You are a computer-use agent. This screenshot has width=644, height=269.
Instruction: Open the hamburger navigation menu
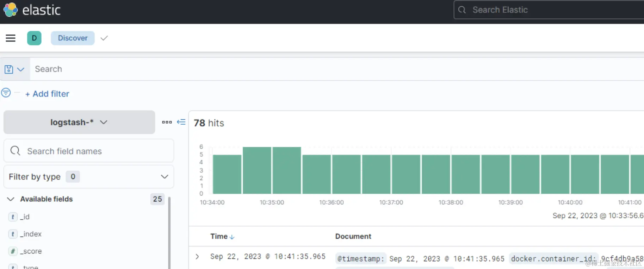(x=11, y=38)
